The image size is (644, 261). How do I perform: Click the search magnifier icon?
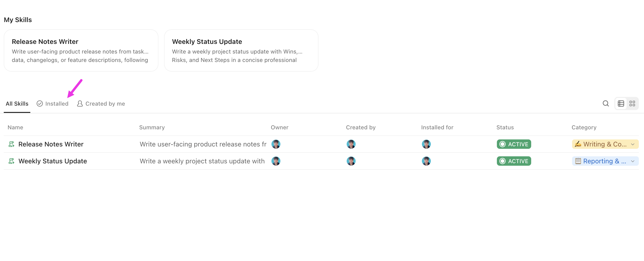[605, 104]
